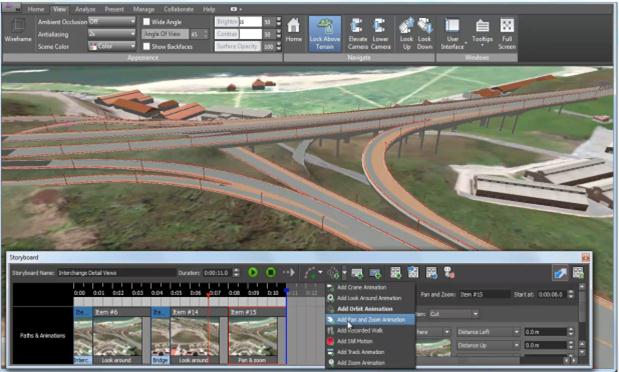Choose Add Pan and Zoom Animation
The height and width of the screenshot is (372, 619).
point(370,319)
